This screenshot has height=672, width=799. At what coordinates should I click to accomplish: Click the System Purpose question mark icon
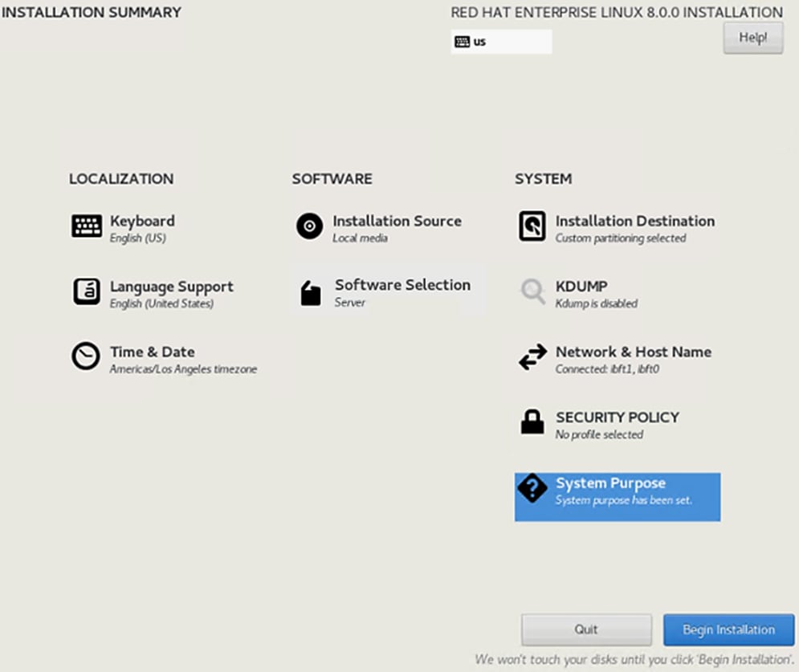(532, 488)
